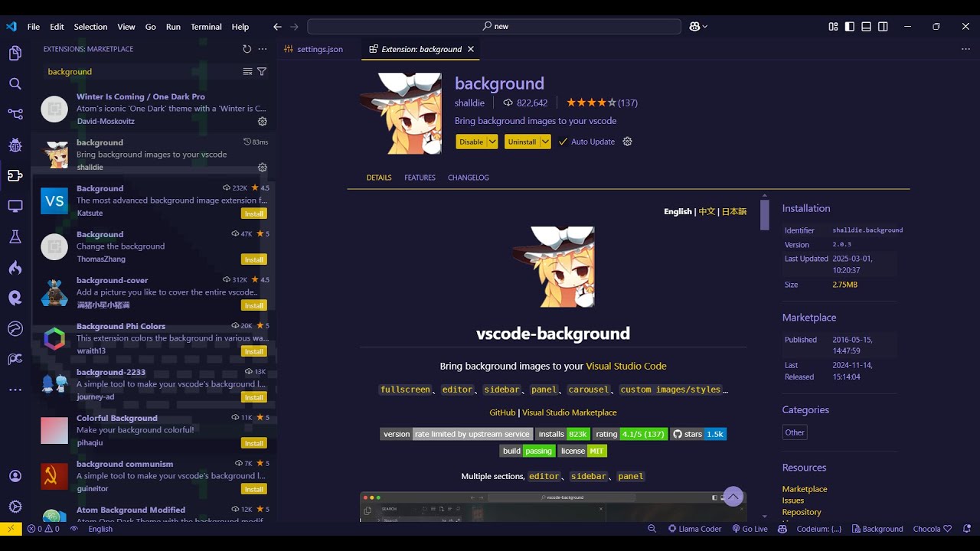Install Background Phi Colors extension

[x=254, y=351]
